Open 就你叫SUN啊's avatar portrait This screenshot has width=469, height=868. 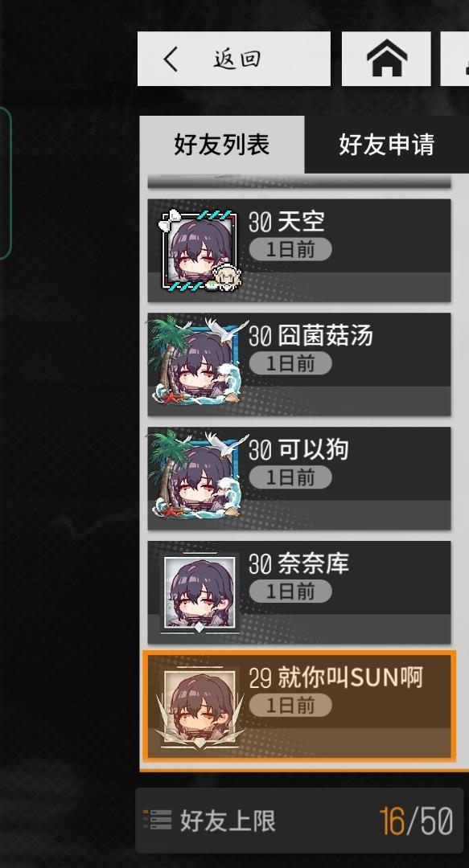pos(200,706)
